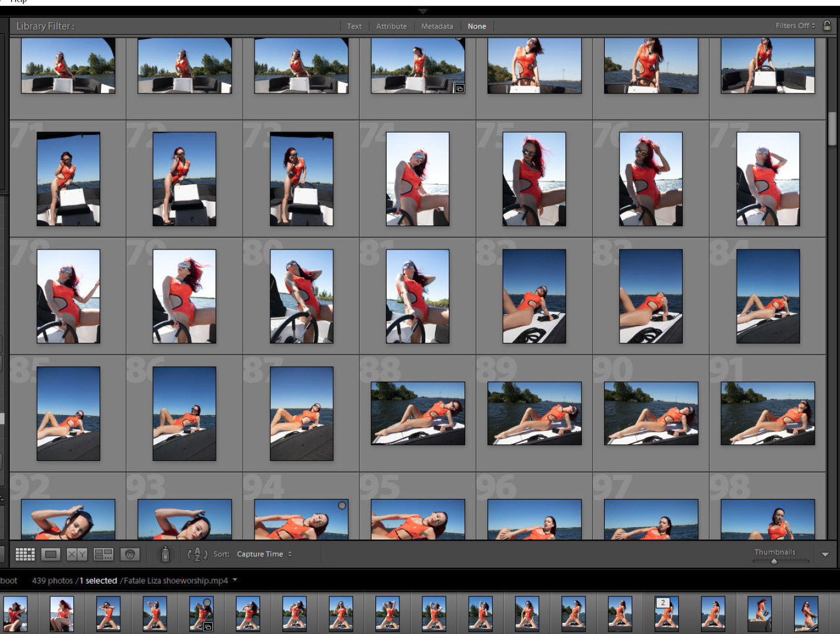Select the photo in grid cell 90
This screenshot has width=840, height=634.
pos(651,413)
